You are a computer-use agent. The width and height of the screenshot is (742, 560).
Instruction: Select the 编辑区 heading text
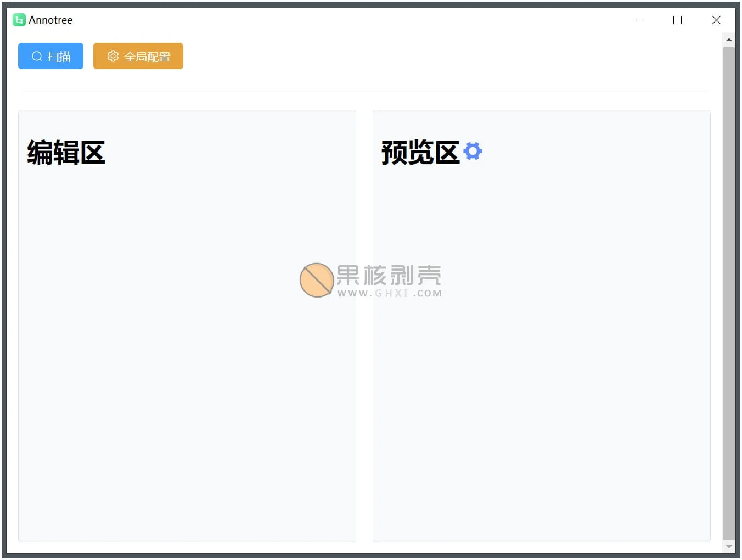(x=66, y=153)
